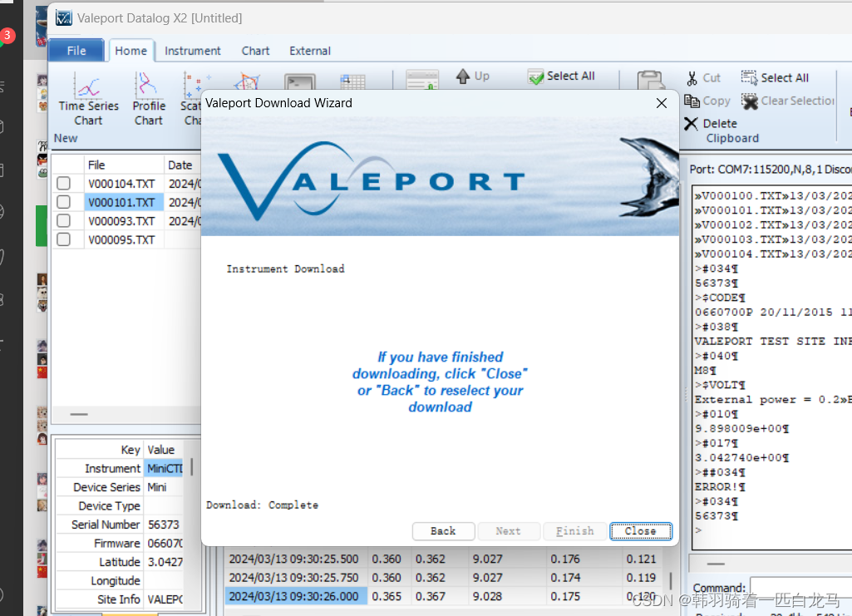Click the Instrument value MiniCTD cell

165,468
